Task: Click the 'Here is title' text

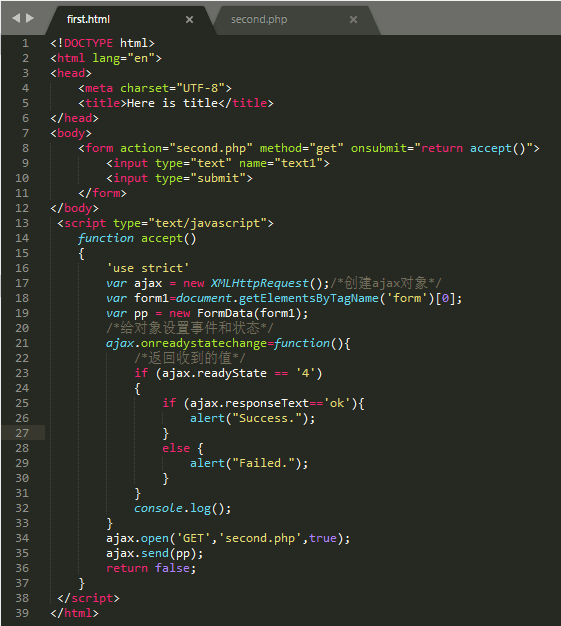Action: pyautogui.click(x=172, y=103)
